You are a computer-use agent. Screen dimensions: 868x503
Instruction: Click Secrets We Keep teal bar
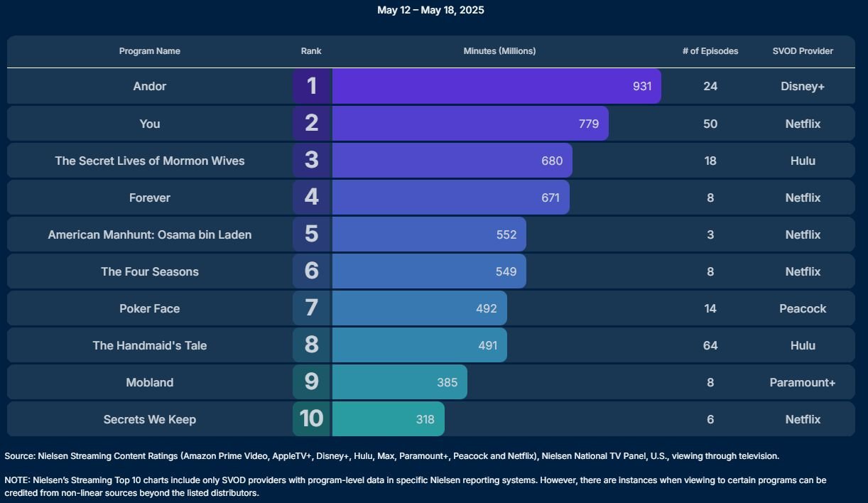pyautogui.click(x=389, y=418)
